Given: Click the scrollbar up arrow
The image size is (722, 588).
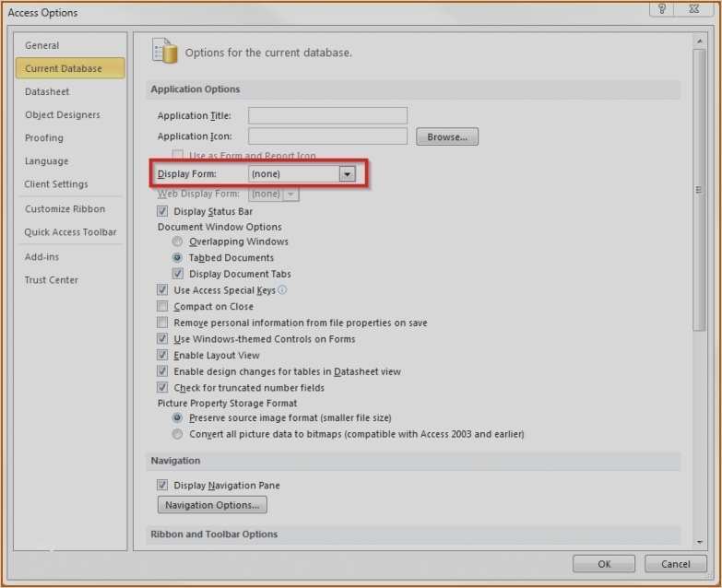Looking at the screenshot, I should (700, 41).
